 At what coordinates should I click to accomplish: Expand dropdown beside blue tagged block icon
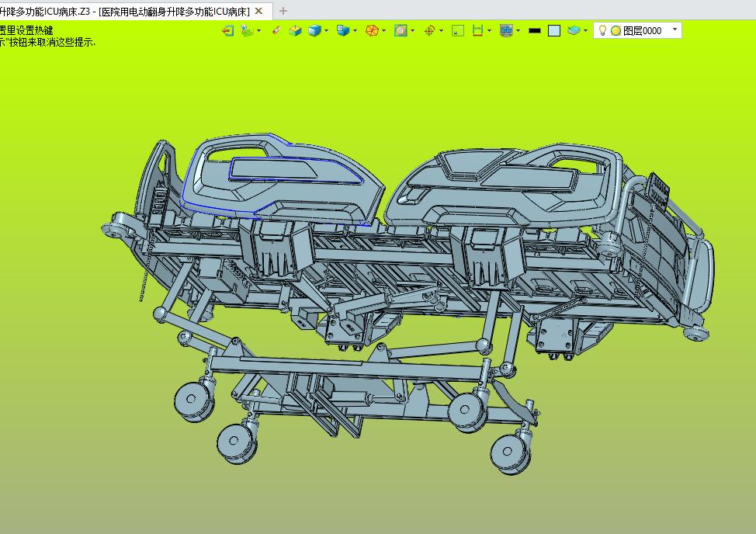click(355, 31)
